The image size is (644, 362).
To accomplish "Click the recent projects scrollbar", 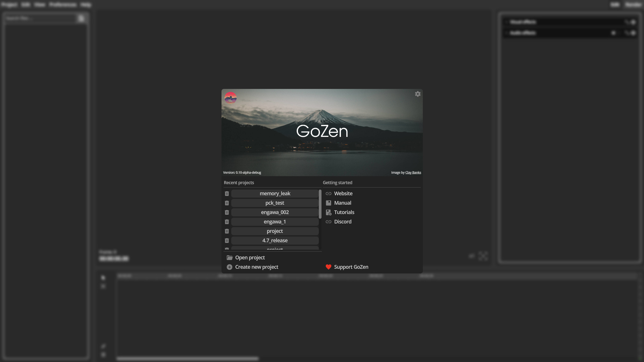I will point(320,204).
